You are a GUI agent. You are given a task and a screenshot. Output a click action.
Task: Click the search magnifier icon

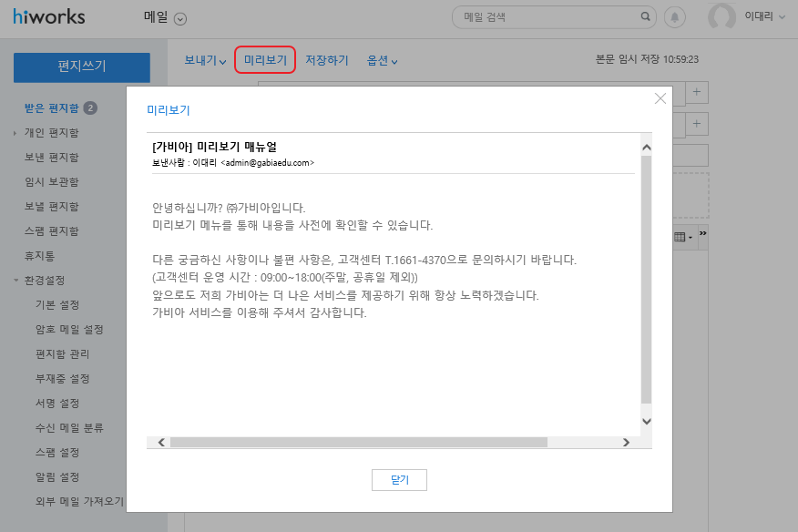[x=645, y=16]
